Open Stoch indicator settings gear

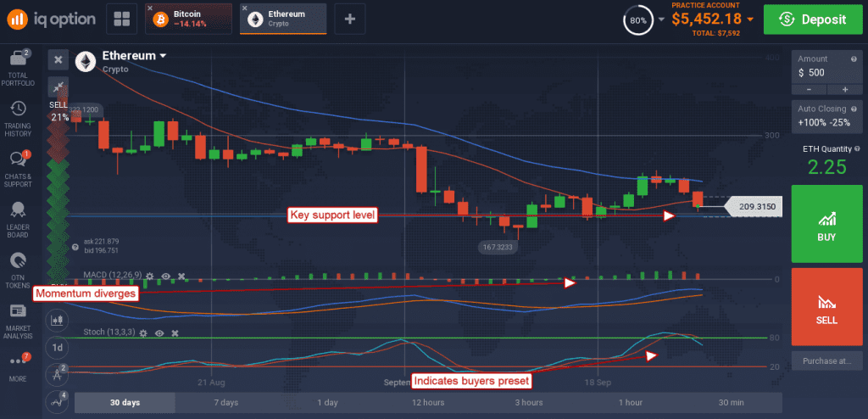coord(143,333)
